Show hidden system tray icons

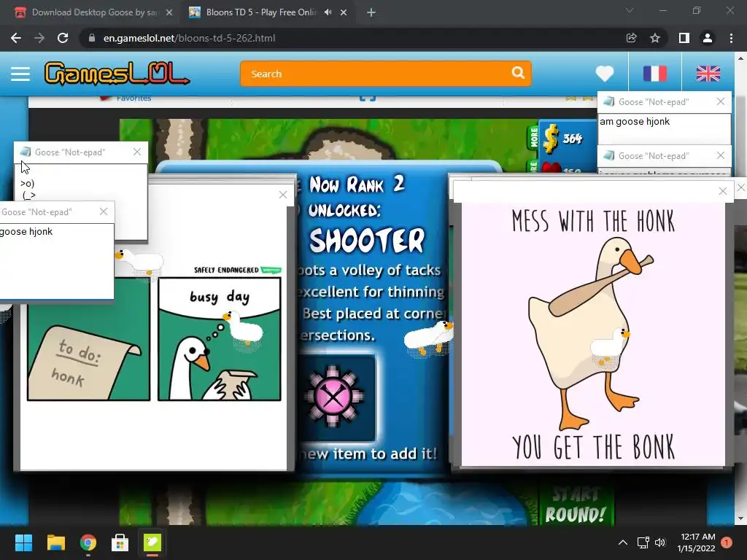point(623,542)
